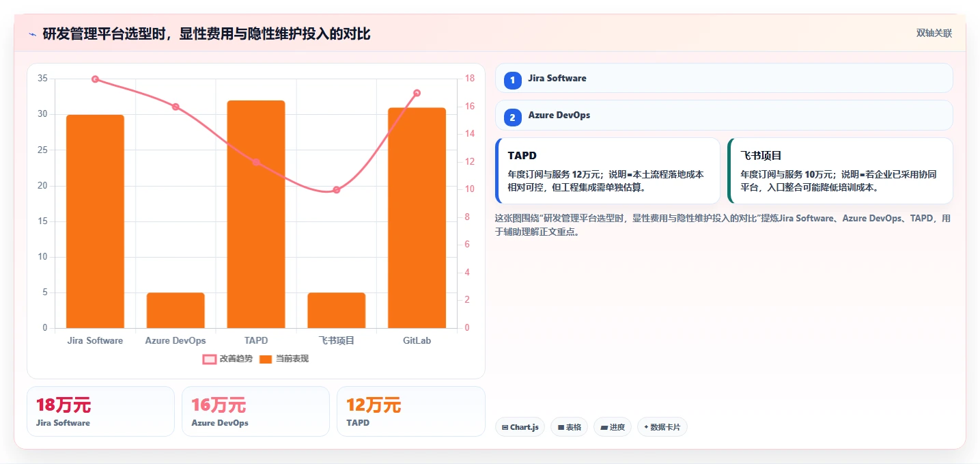
Task: Select number 2 badge for Azure DevOps
Action: (x=512, y=118)
